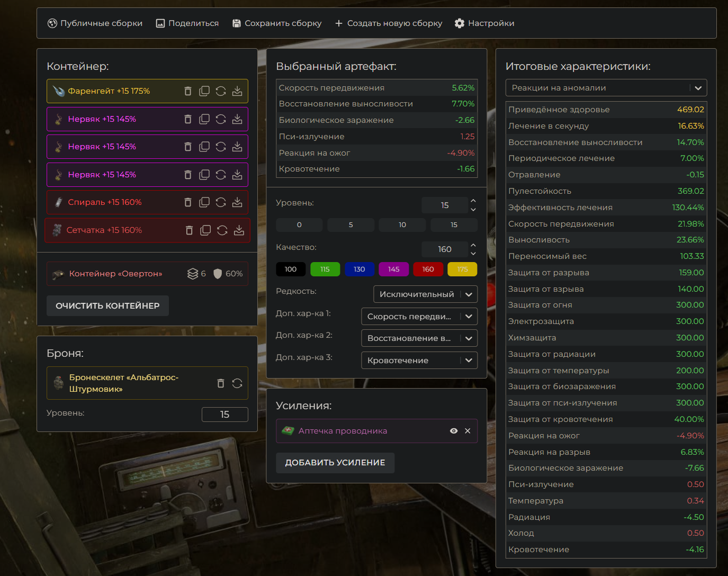This screenshot has height=576, width=728.
Task: Set artifact level using the 5 preset button
Action: pyautogui.click(x=351, y=225)
